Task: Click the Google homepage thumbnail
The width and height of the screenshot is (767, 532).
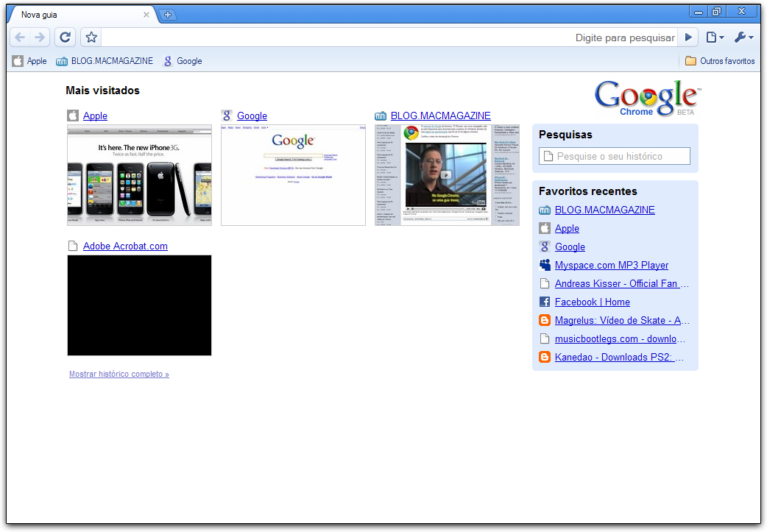Action: (293, 175)
